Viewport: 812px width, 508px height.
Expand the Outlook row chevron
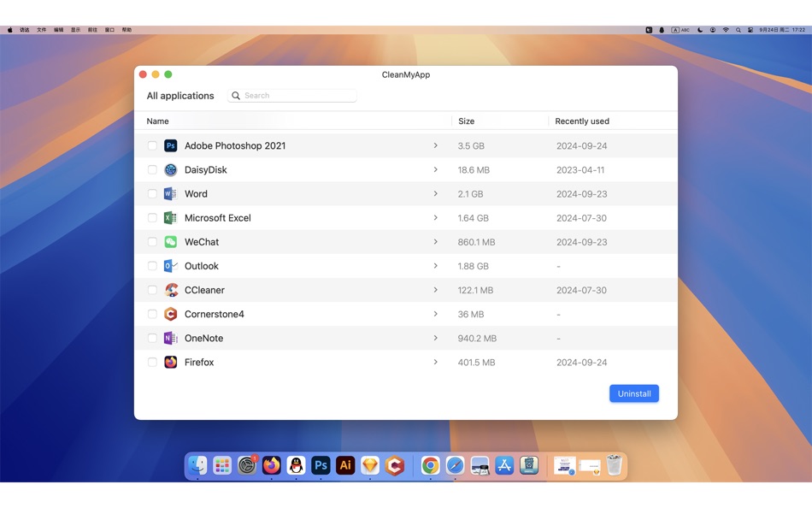[436, 266]
